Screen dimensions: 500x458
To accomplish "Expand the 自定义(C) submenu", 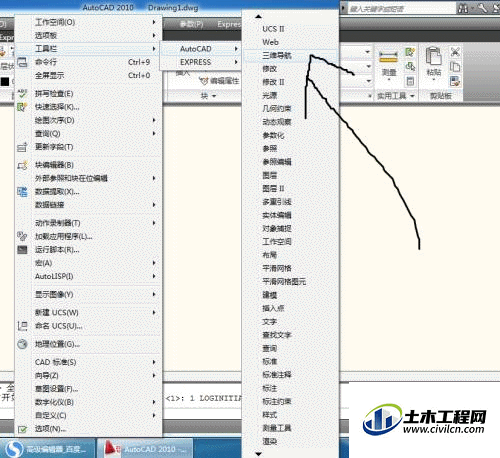I will click(x=89, y=415).
